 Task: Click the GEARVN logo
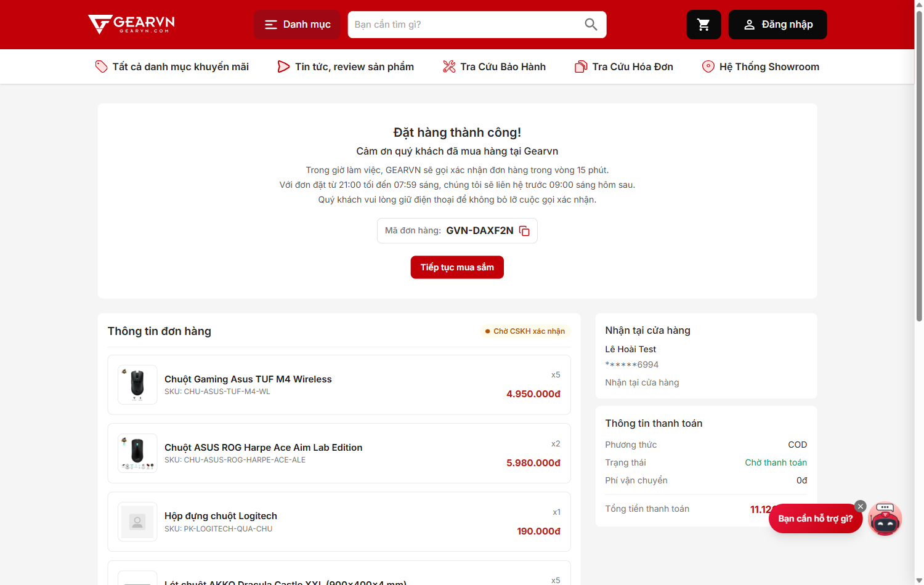pos(131,24)
